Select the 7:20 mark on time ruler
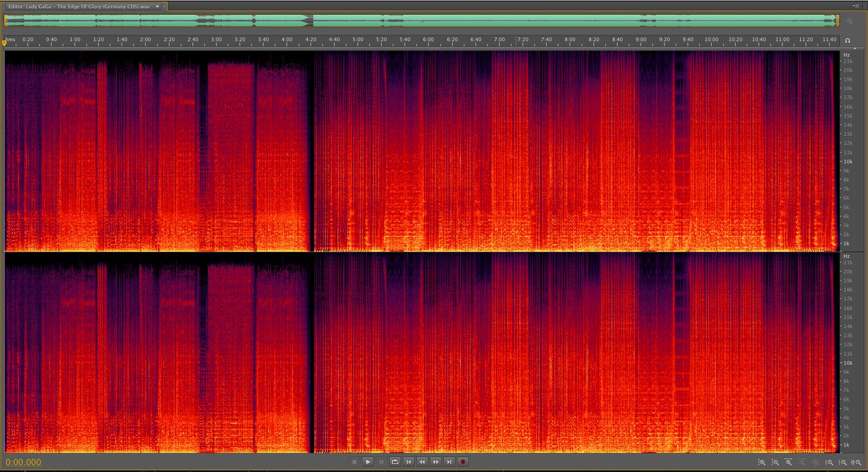 pos(523,39)
